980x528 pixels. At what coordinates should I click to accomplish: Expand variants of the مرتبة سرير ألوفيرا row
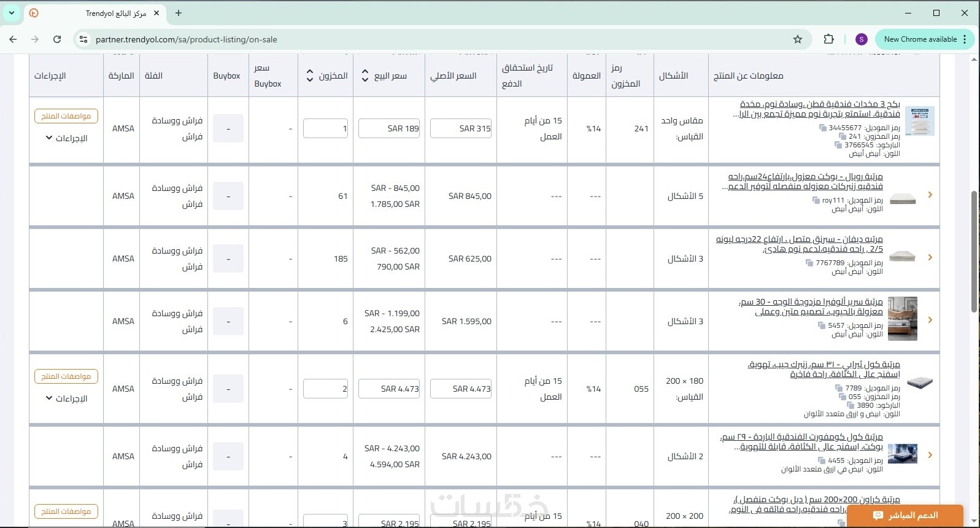pos(930,320)
